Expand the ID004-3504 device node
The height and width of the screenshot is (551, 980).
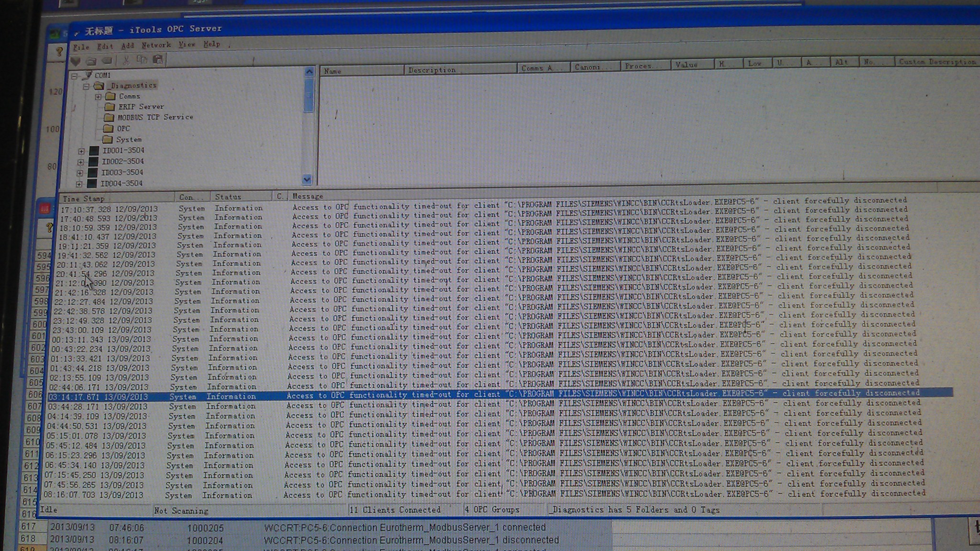tap(79, 184)
